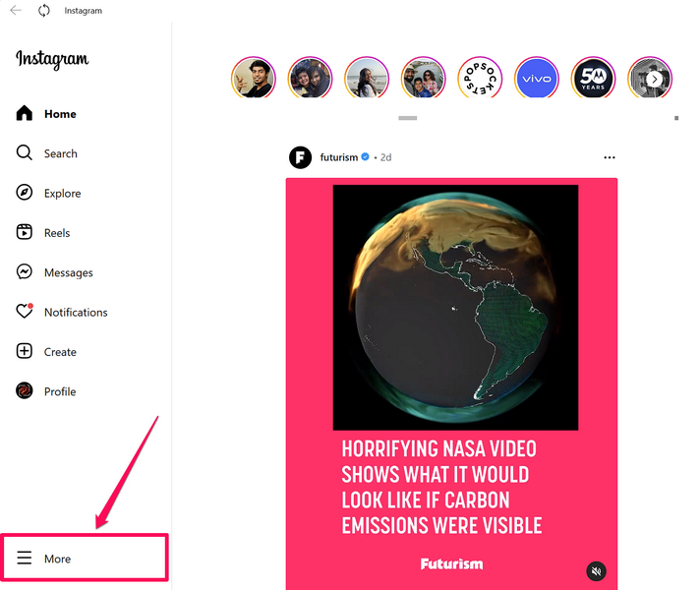Click the refresh icon in title bar
This screenshot has width=700, height=590.
(43, 10)
